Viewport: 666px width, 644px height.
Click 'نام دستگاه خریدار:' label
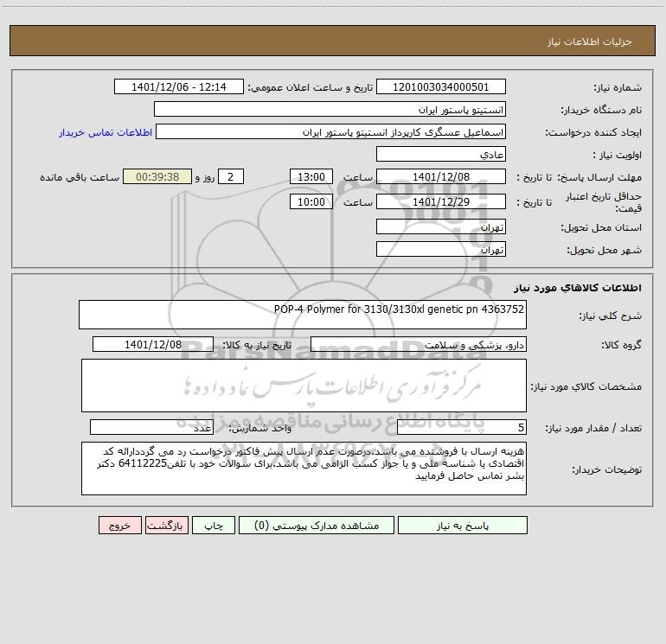click(x=601, y=111)
